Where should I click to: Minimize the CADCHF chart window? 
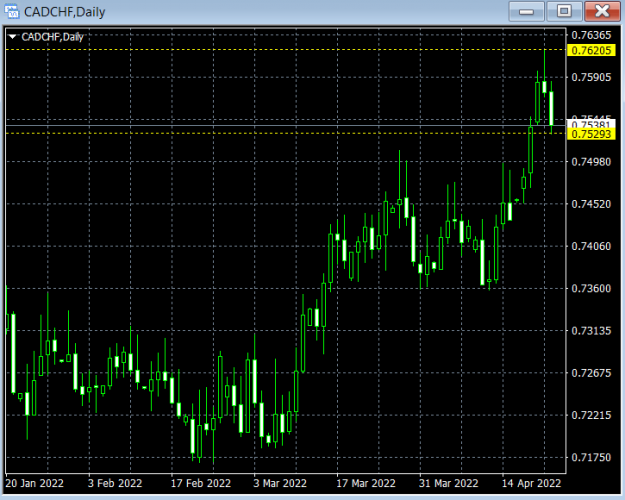(x=526, y=12)
